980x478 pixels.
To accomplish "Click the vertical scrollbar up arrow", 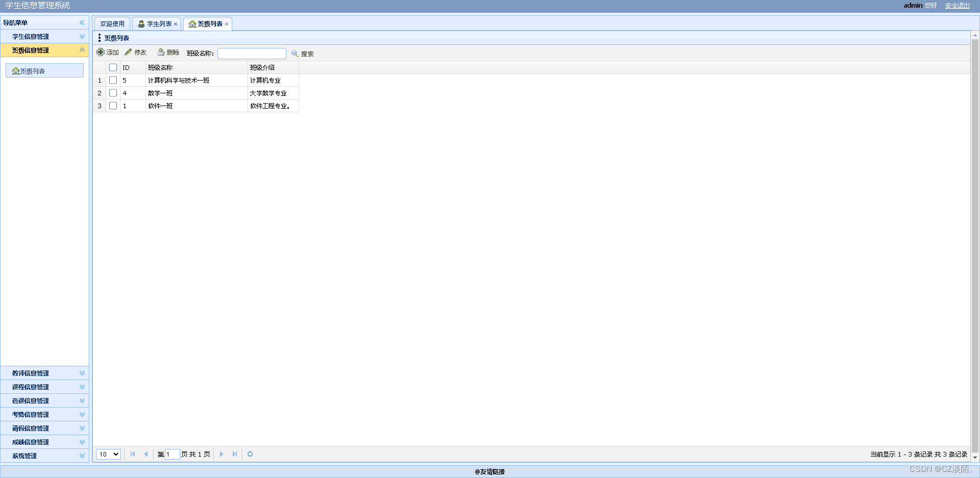I will pos(975,36).
